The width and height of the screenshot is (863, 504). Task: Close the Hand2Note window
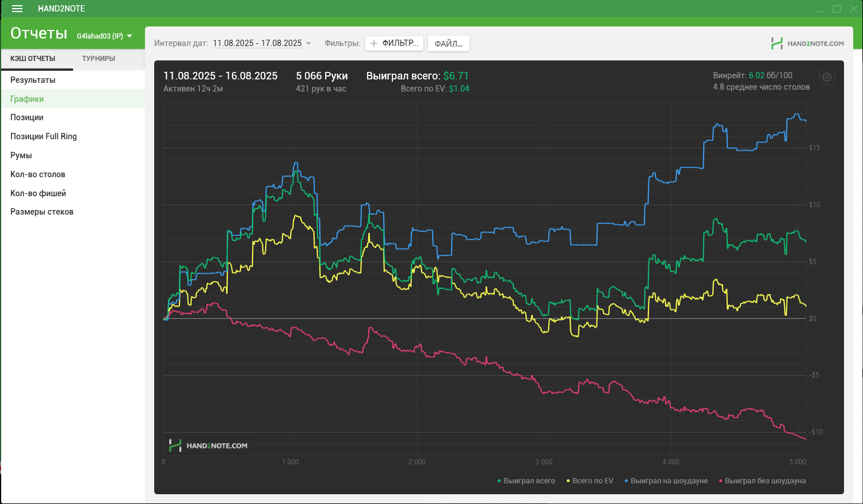[x=854, y=9]
